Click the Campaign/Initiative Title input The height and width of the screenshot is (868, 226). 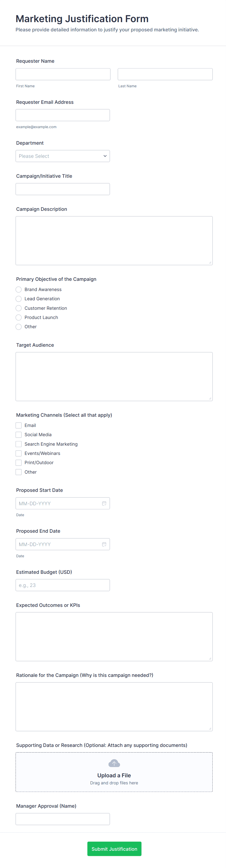click(x=63, y=189)
